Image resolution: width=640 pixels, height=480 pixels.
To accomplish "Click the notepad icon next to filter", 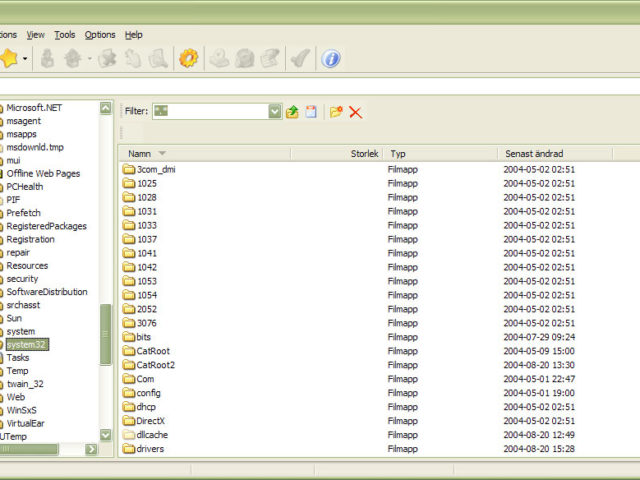I will [x=311, y=112].
